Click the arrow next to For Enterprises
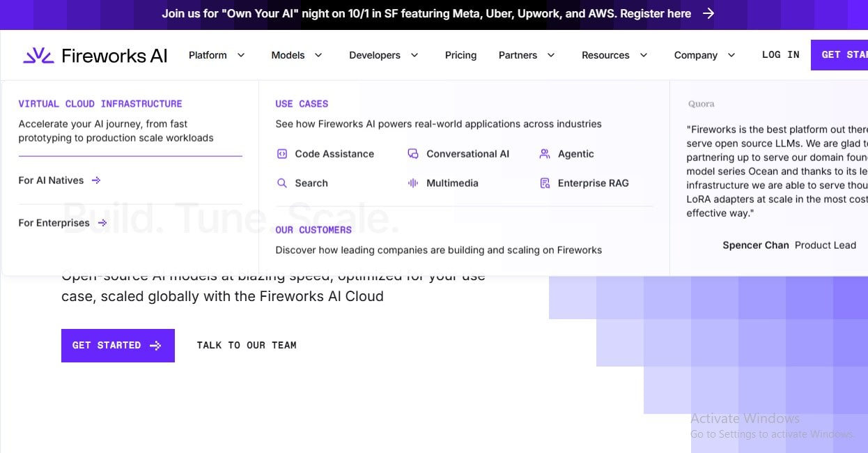This screenshot has width=868, height=453. point(103,222)
